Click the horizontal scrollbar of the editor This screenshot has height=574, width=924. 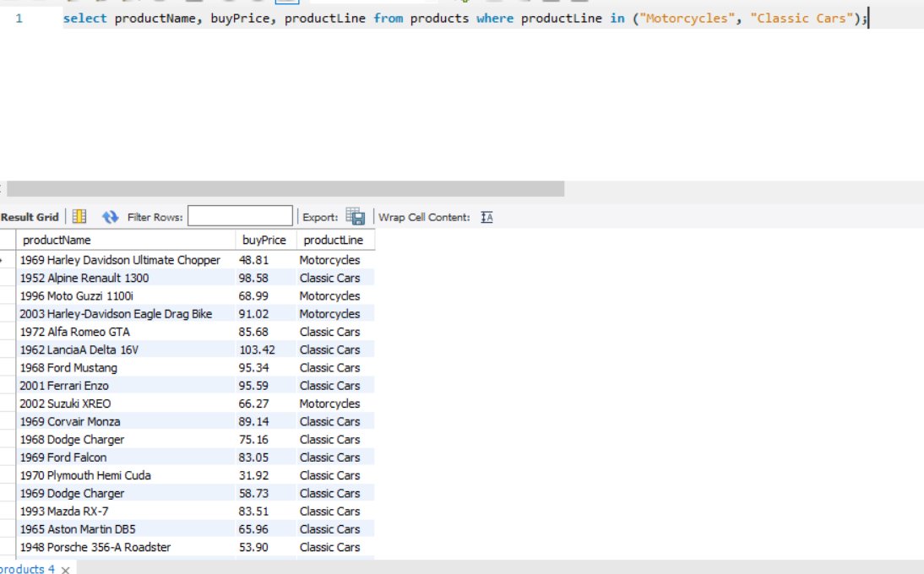click(285, 188)
